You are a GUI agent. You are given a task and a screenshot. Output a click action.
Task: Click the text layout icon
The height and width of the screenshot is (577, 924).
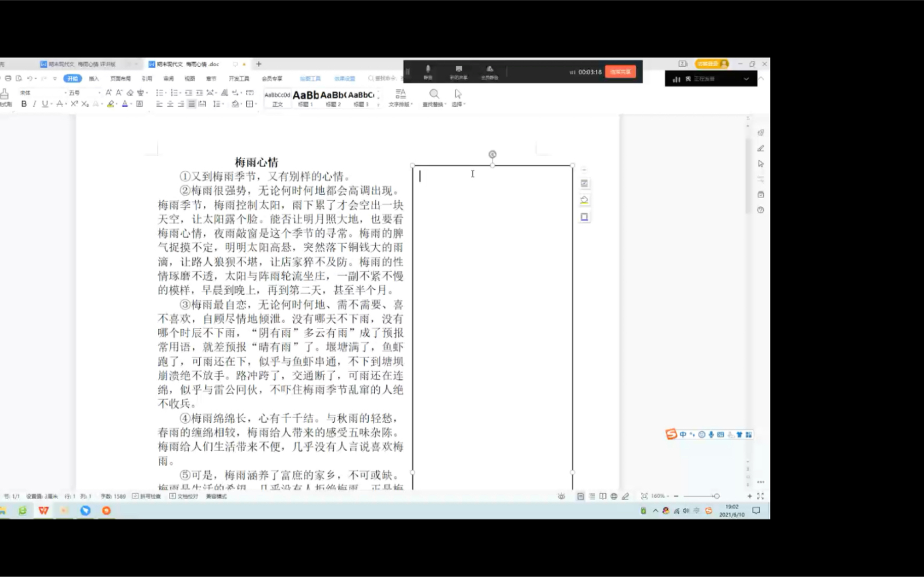[x=401, y=94]
